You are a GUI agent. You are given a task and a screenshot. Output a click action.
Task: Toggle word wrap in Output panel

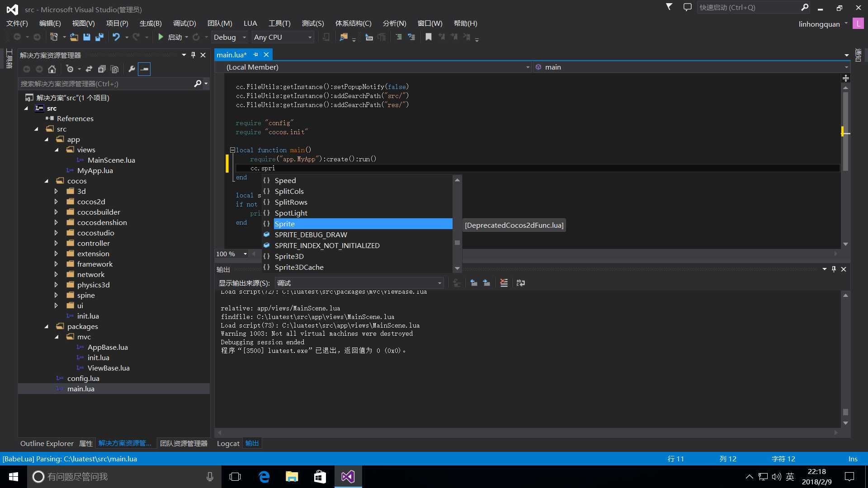(521, 283)
